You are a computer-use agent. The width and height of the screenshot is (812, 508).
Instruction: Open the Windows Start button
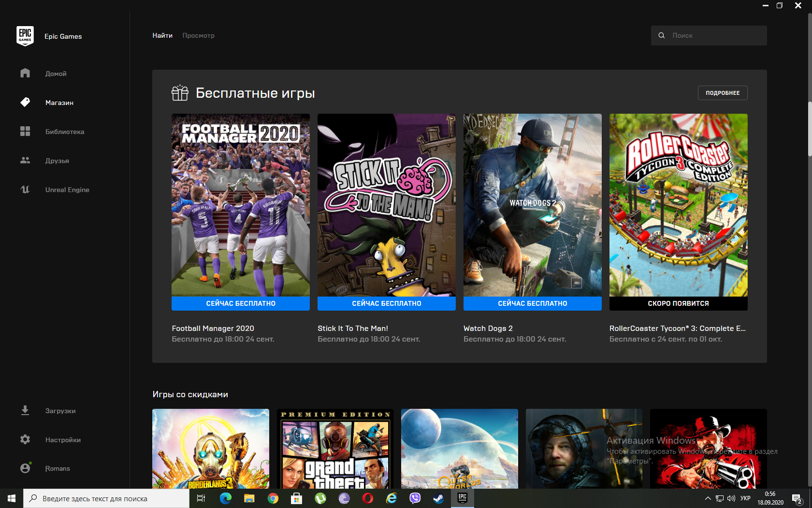[12, 498]
